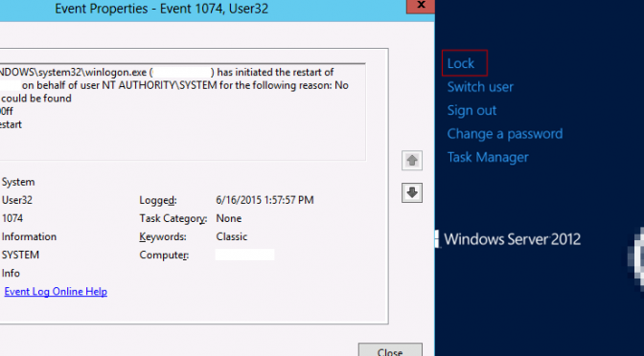The width and height of the screenshot is (644, 356).
Task: Close the Event Properties window with X
Action: [421, 6]
